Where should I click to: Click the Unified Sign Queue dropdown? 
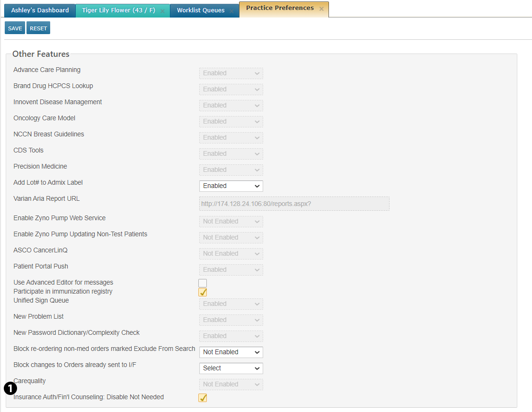(x=231, y=304)
